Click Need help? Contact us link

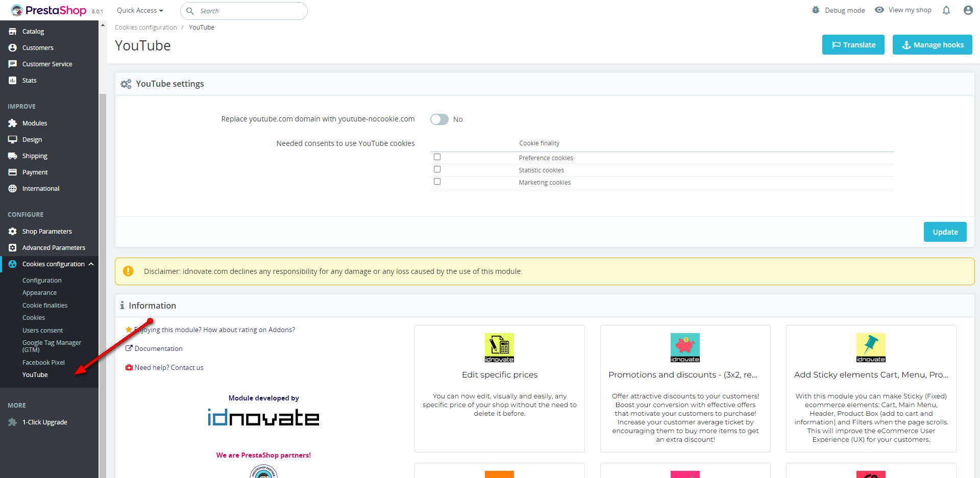(169, 368)
